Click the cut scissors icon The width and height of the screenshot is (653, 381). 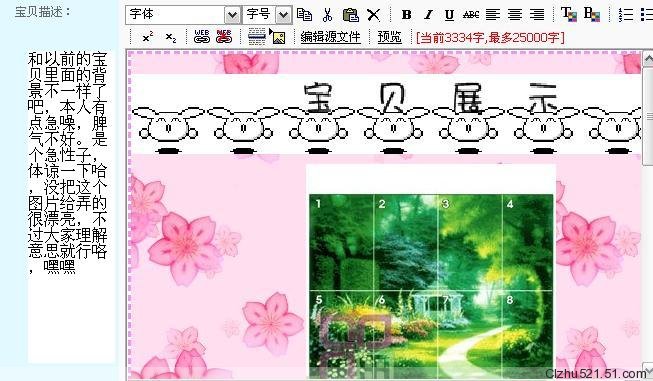point(327,15)
